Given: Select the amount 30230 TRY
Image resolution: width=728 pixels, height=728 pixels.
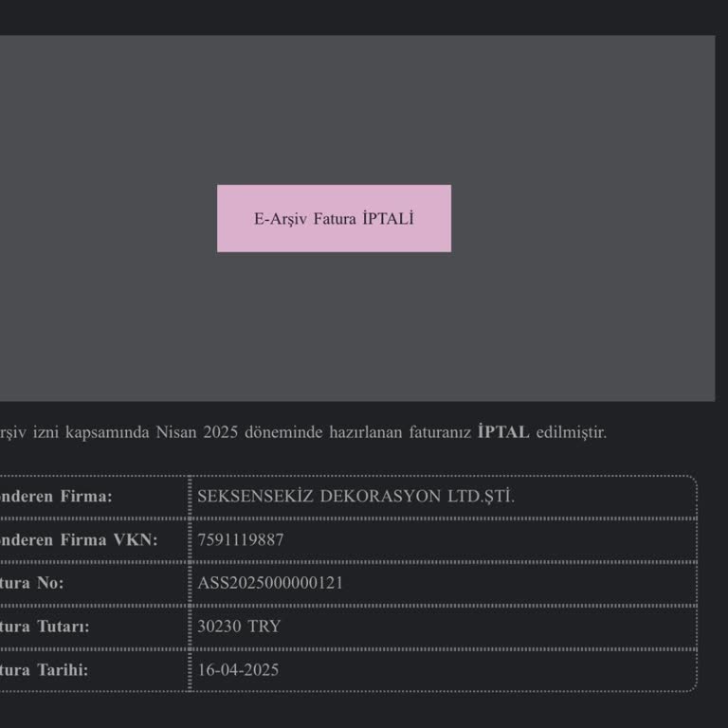Looking at the screenshot, I should coord(239,627).
